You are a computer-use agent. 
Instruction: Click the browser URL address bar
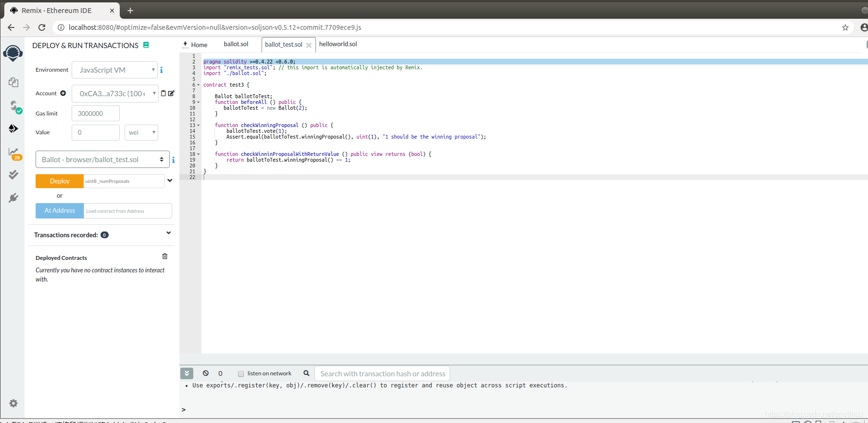(x=452, y=27)
